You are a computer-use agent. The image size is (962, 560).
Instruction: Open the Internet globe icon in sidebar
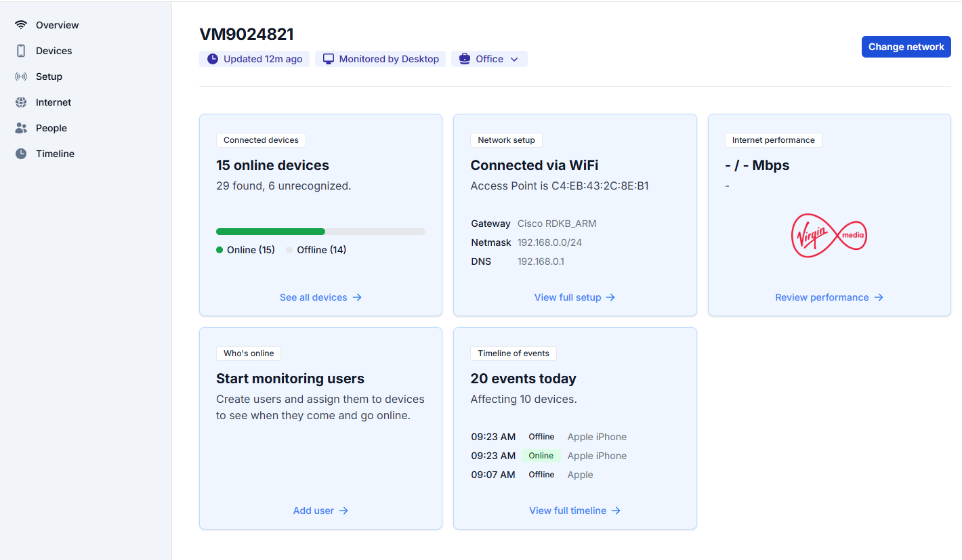click(21, 102)
